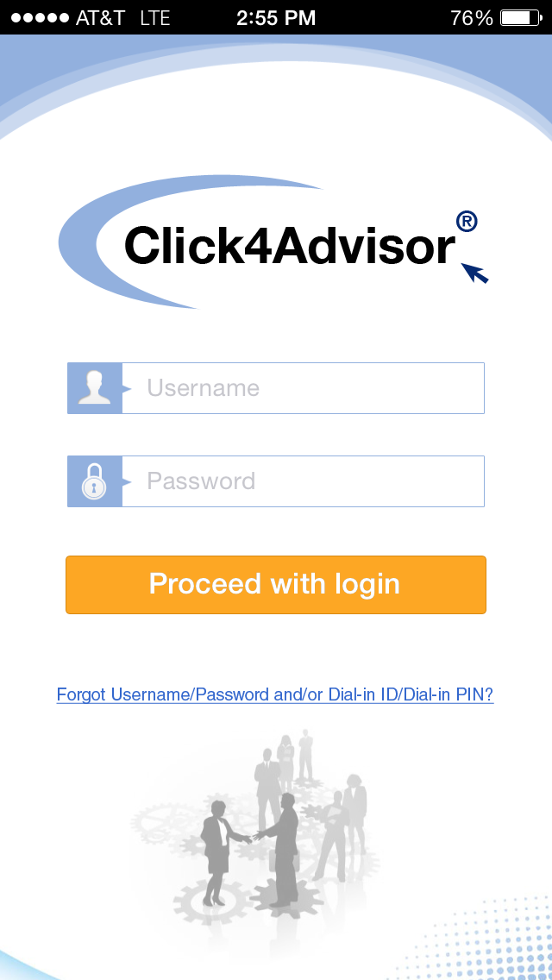Tap the LTE network indicator
The height and width of the screenshot is (980, 552).
[x=155, y=18]
